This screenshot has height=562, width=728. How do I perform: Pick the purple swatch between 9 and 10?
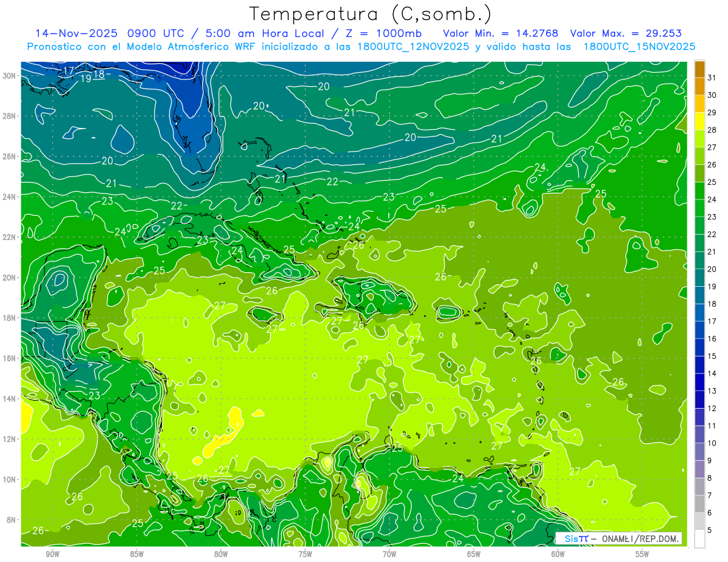(x=699, y=452)
